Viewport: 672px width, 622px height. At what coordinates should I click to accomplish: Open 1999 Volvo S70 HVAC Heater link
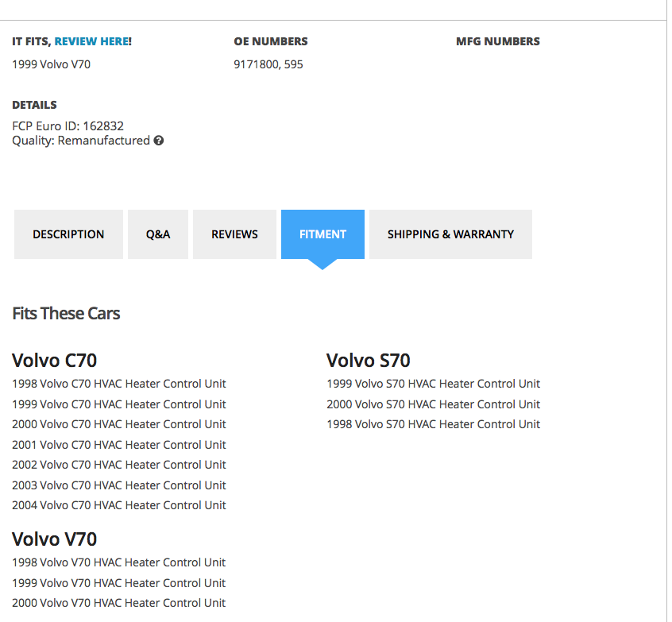433,384
